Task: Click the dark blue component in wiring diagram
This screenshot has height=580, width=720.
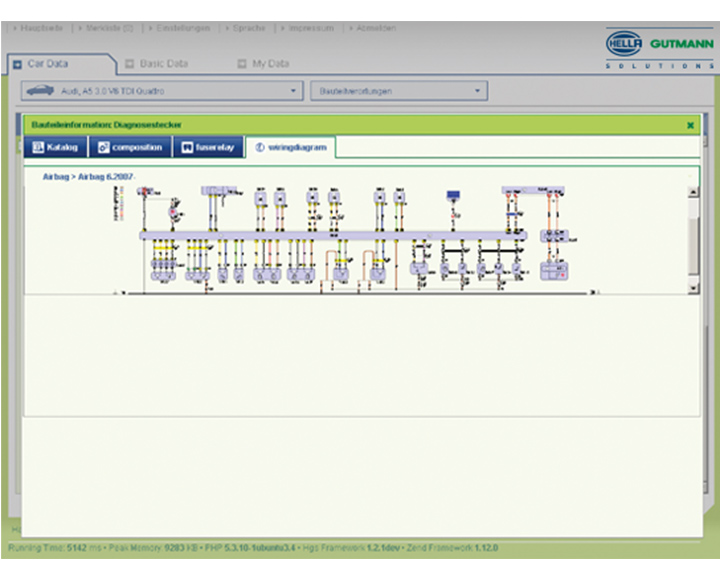Action: pos(453,192)
